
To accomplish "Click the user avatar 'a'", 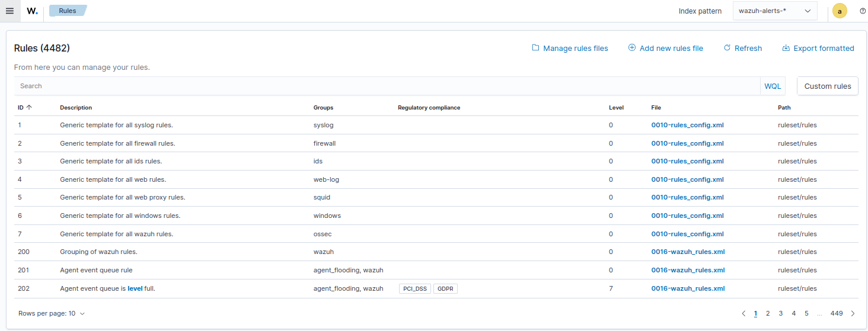I will [840, 11].
